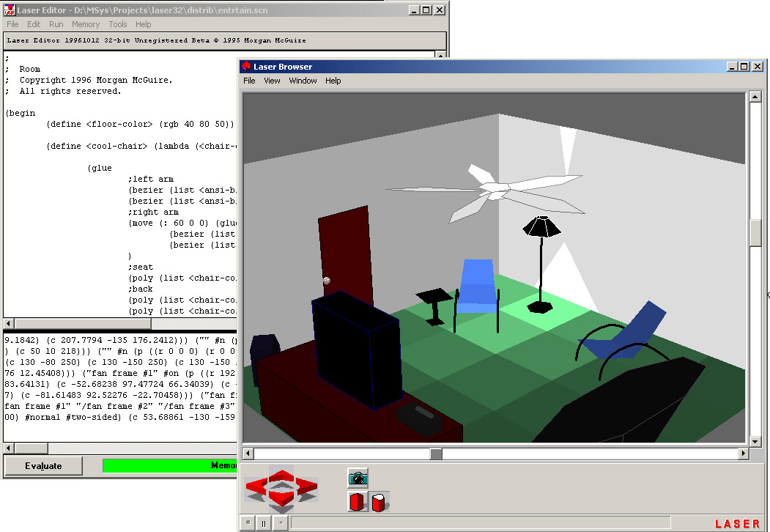
Task: Click the stop playback button
Action: [247, 523]
